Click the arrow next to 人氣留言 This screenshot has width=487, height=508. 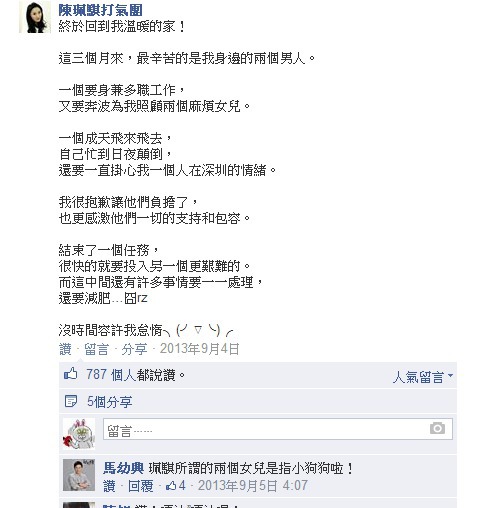(450, 376)
